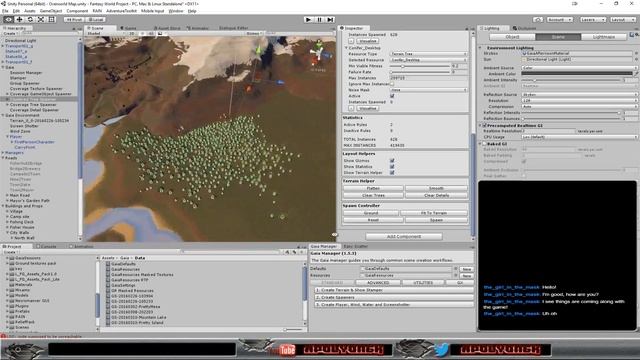640x360 pixels.
Task: Adjust the Ambient Intensity slider
Action: click(x=572, y=80)
